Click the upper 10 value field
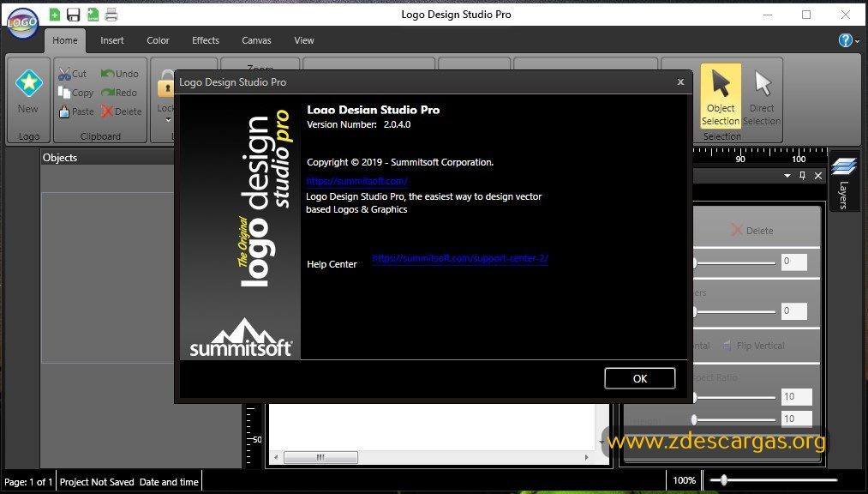 (797, 396)
